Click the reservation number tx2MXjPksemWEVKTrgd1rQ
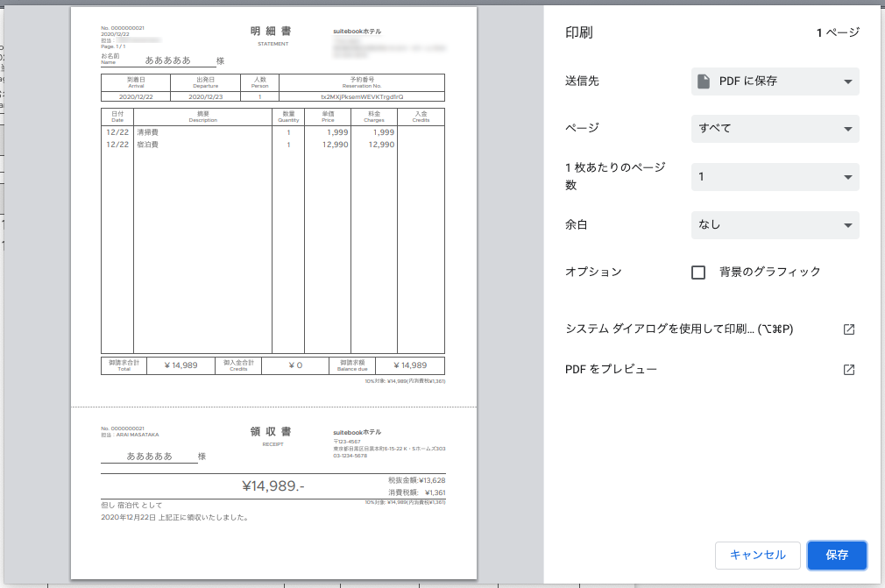Screen dimensions: 885x588 362,97
